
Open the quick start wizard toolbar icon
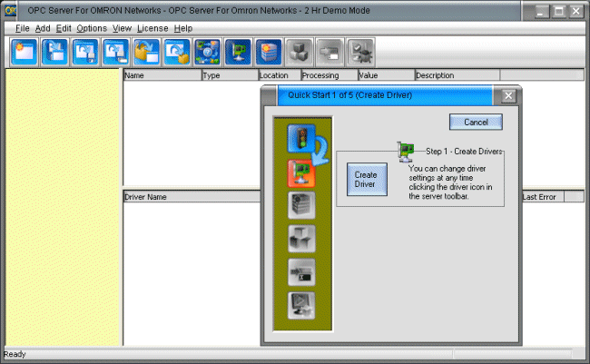point(207,52)
